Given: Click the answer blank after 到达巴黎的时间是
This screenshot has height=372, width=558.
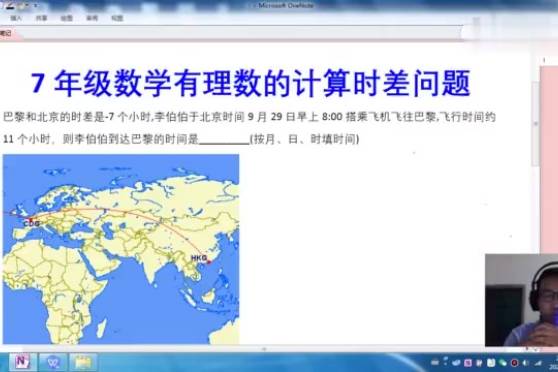Looking at the screenshot, I should point(224,140).
